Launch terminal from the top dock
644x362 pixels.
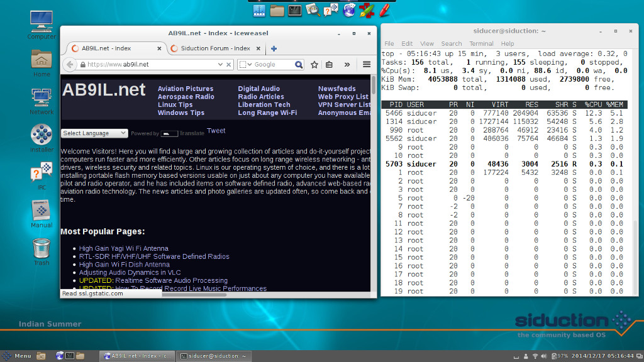pyautogui.click(x=295, y=11)
